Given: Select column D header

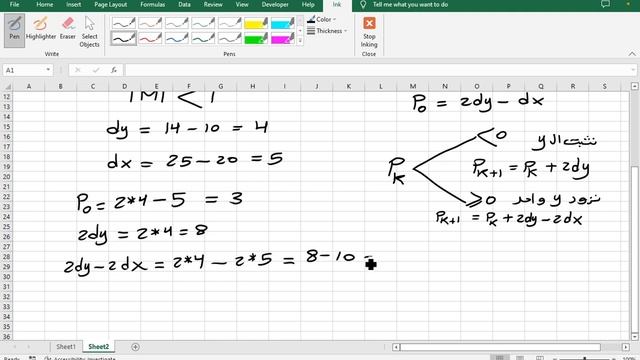Looking at the screenshot, I should click(x=124, y=86).
